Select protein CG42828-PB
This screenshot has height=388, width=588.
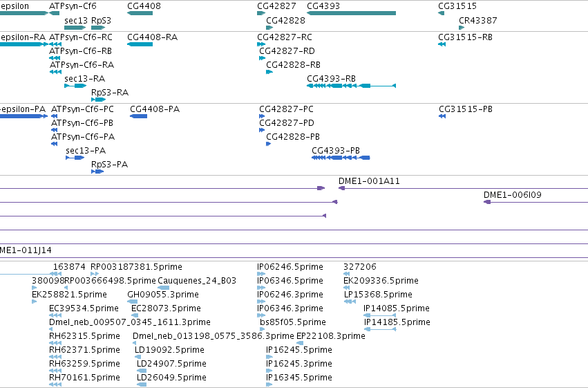pyautogui.click(x=293, y=137)
